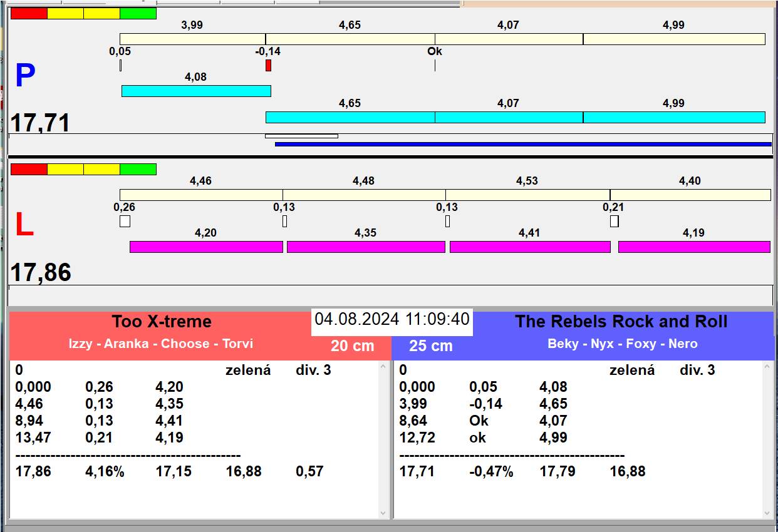Select the 0,26 start marker box in lane L

click(125, 221)
